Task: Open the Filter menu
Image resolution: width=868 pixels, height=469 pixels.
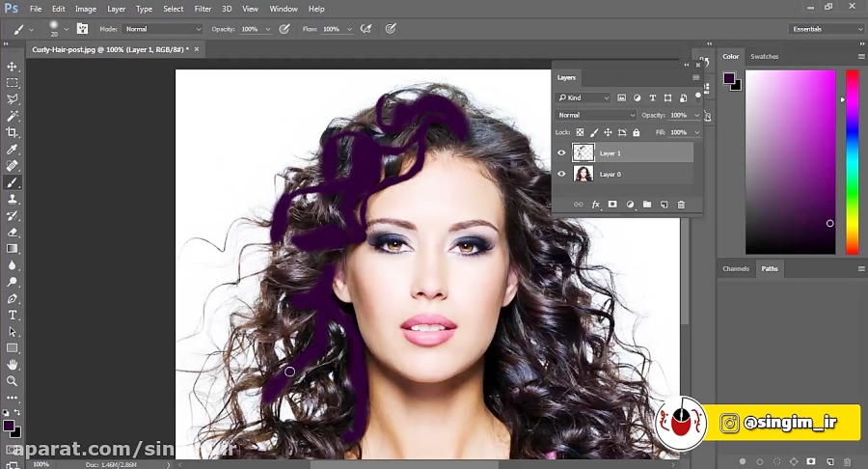Action: pos(203,9)
